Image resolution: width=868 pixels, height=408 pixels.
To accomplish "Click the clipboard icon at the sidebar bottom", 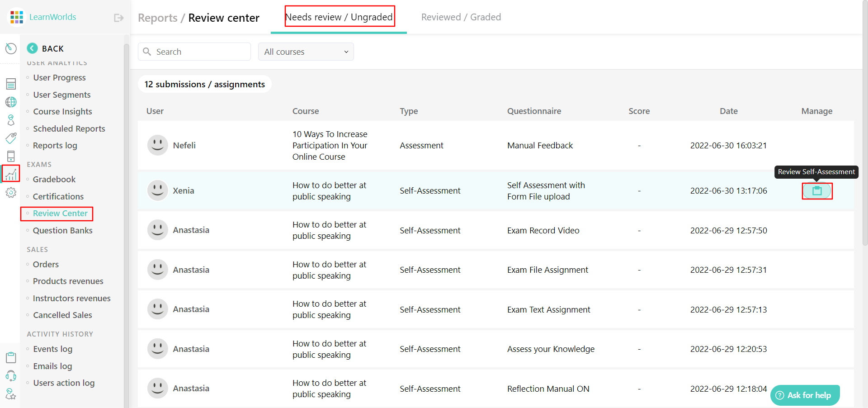I will tap(11, 357).
